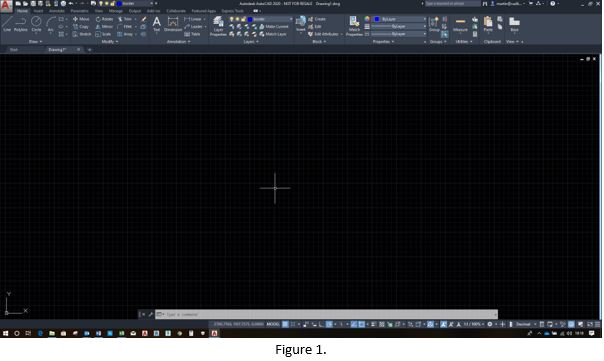
Task: Switch to the Insert ribbon tab
Action: (39, 11)
